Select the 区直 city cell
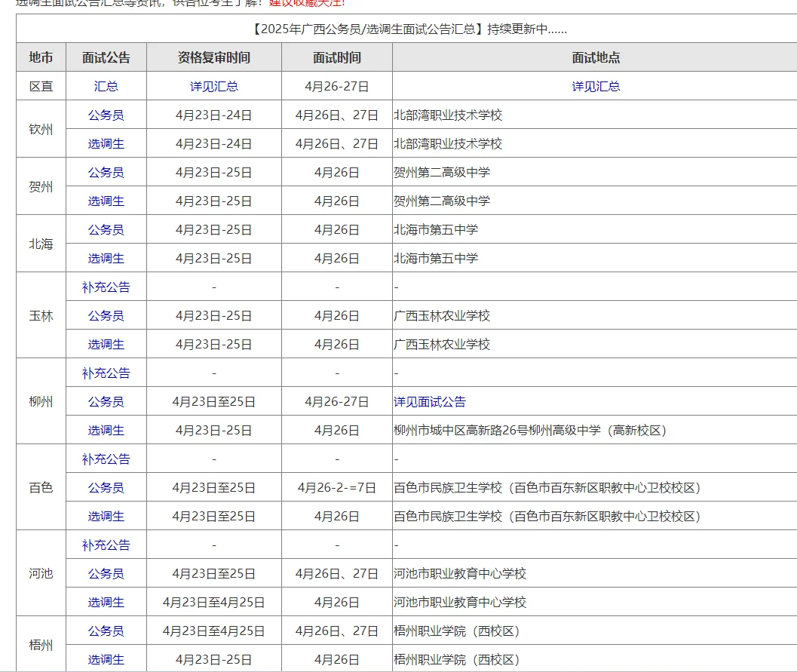 41,87
